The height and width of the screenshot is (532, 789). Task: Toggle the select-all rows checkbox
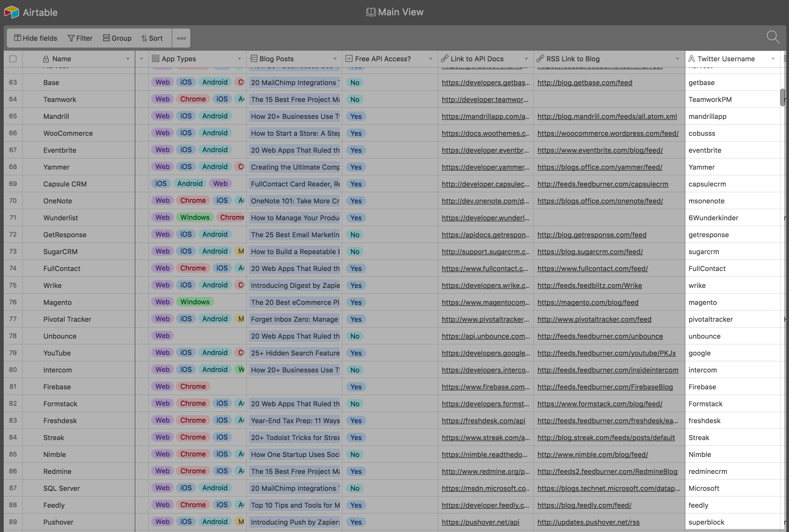[13, 59]
